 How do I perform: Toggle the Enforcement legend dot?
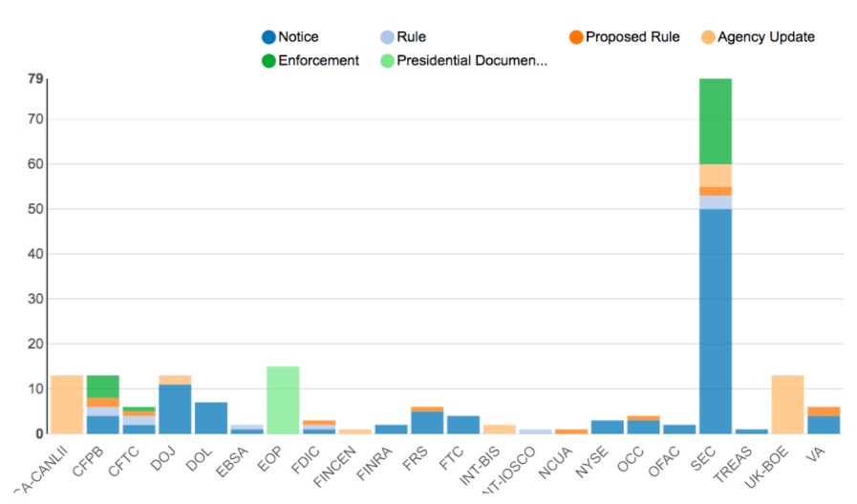coord(268,60)
